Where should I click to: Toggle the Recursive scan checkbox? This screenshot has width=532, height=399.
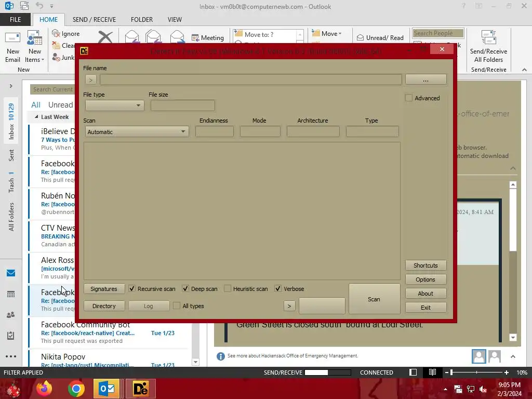coord(131,289)
